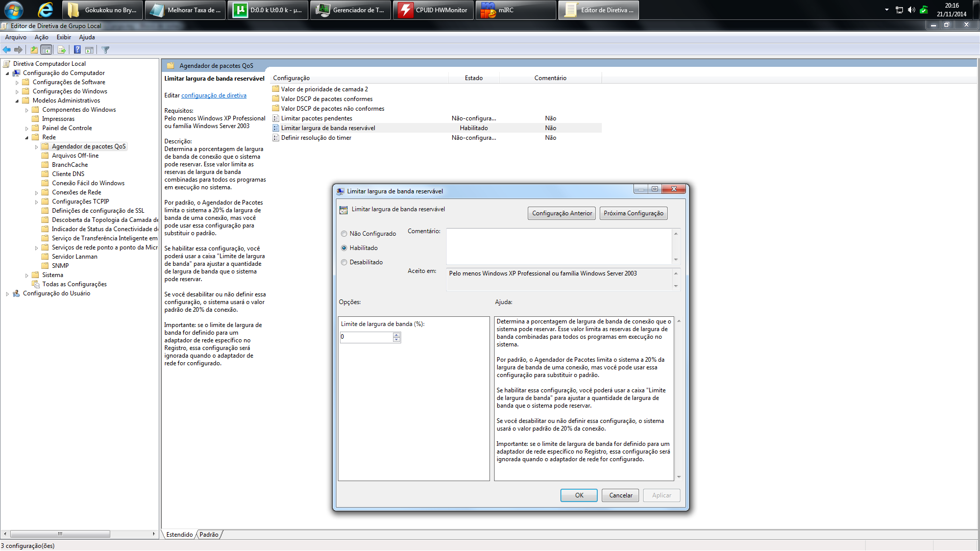980x551 pixels.
Task: Expand the Sistema tree node
Action: tap(27, 275)
